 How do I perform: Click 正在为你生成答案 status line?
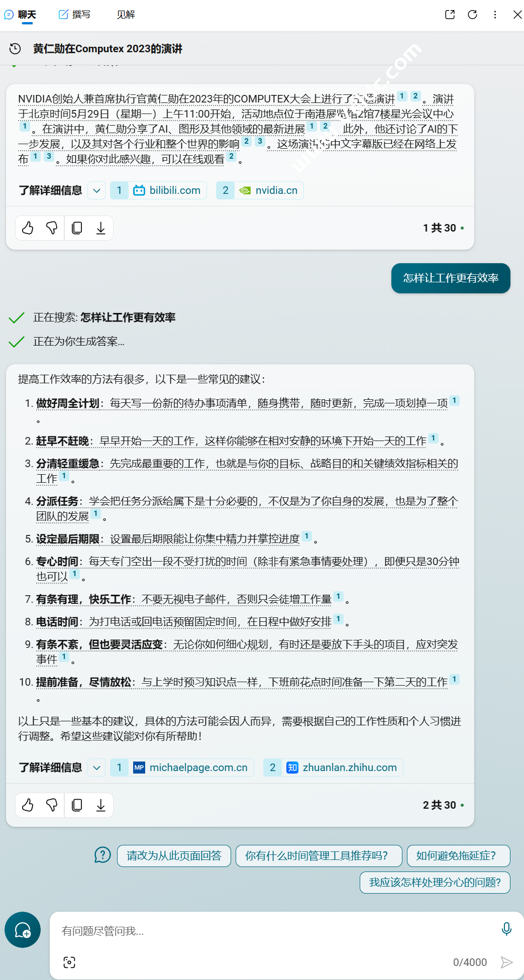(79, 342)
